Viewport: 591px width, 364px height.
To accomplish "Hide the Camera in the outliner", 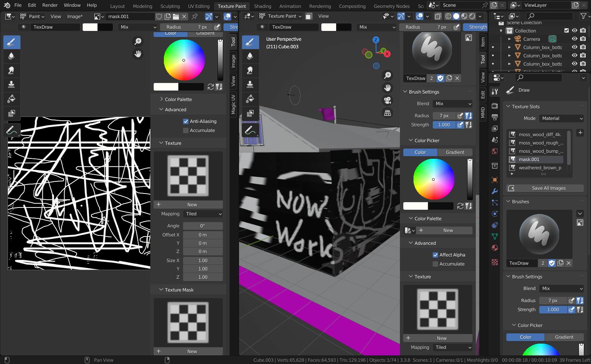I will tap(574, 39).
